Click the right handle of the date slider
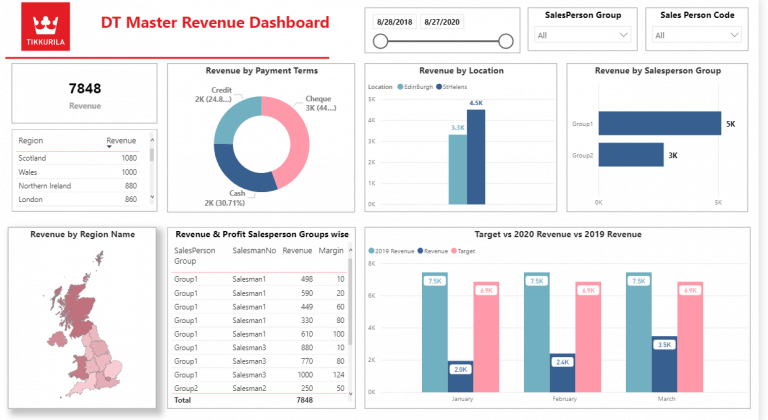 click(505, 41)
